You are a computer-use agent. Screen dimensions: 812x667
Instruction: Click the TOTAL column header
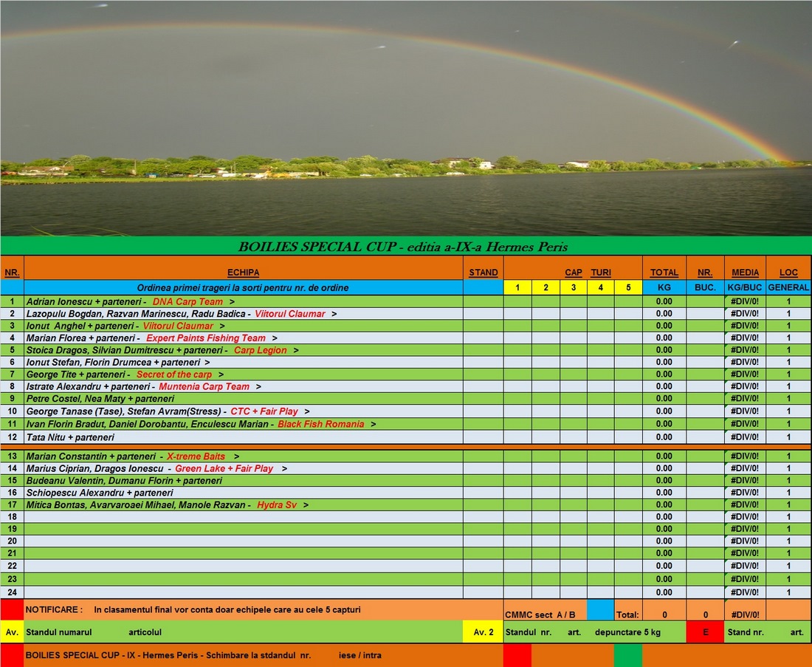point(664,273)
